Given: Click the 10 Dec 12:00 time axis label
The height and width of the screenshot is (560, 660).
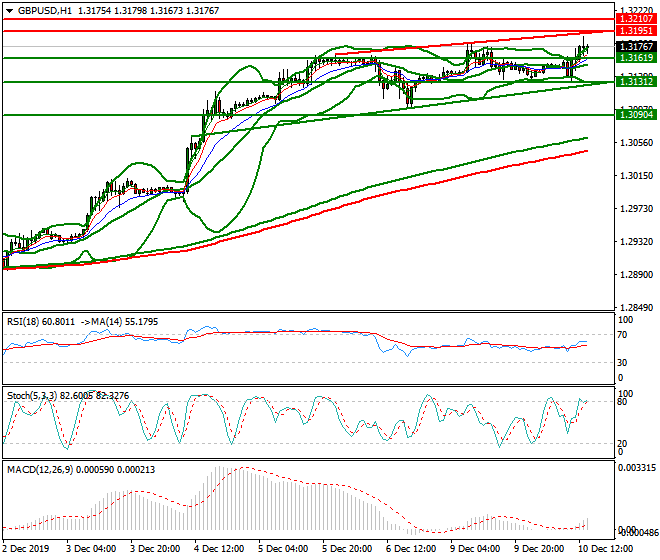Looking at the screenshot, I should [606, 549].
